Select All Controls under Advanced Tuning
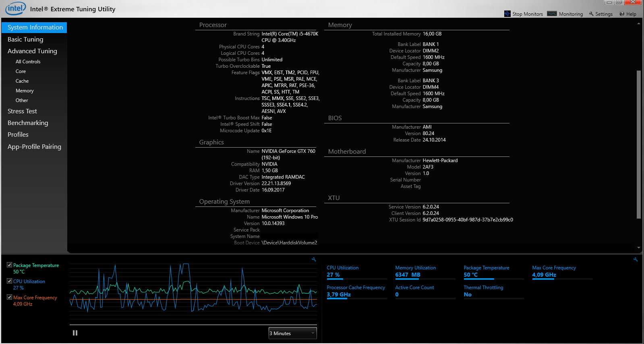The height and width of the screenshot is (344, 644). [28, 62]
